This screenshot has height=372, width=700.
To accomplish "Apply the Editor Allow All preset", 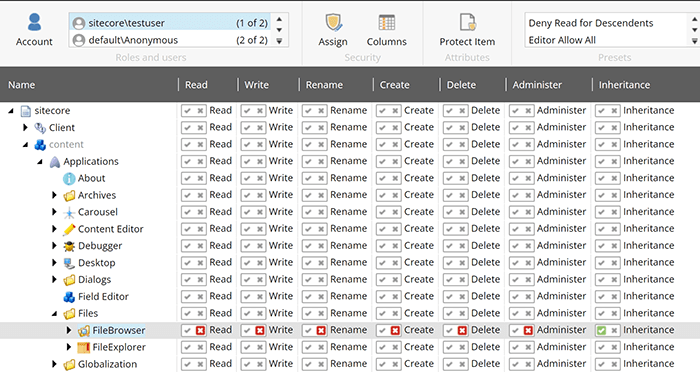I will pyautogui.click(x=562, y=40).
